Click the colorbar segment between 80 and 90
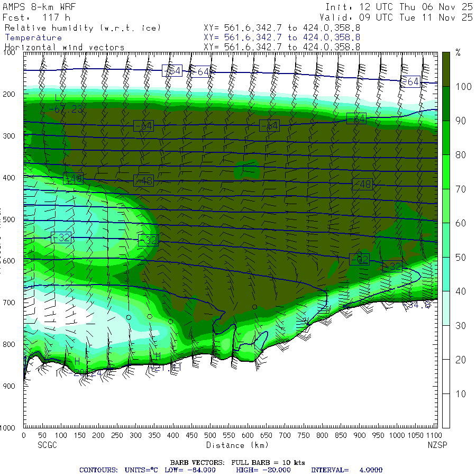 point(446,138)
